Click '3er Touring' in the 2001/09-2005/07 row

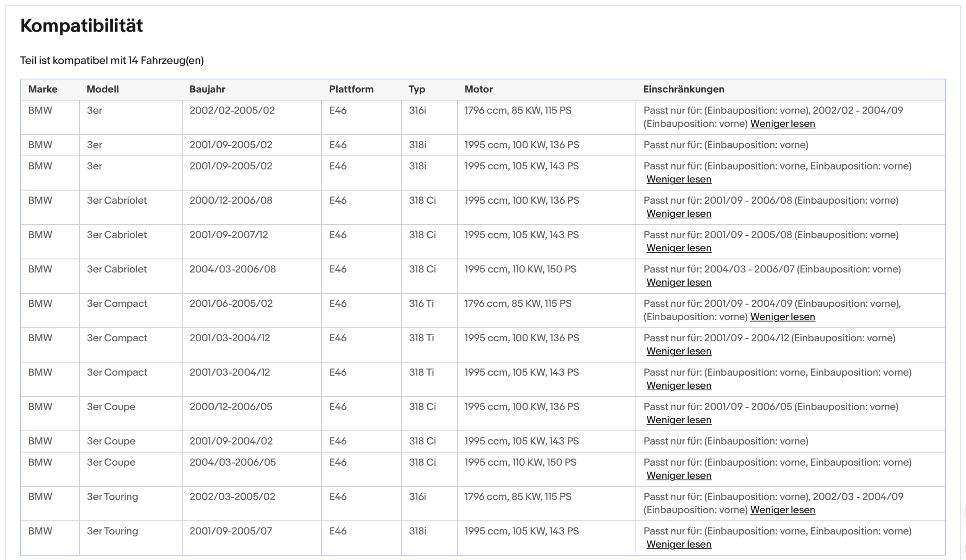(112, 531)
